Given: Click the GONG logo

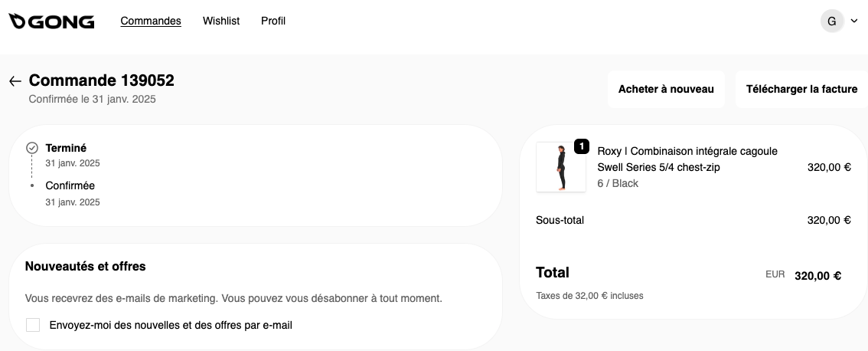Looking at the screenshot, I should tap(51, 21).
